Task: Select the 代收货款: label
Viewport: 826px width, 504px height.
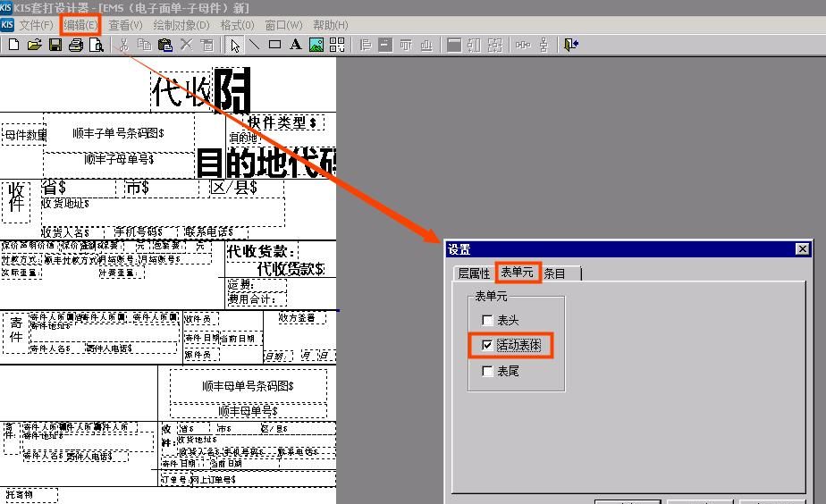Action: [262, 251]
